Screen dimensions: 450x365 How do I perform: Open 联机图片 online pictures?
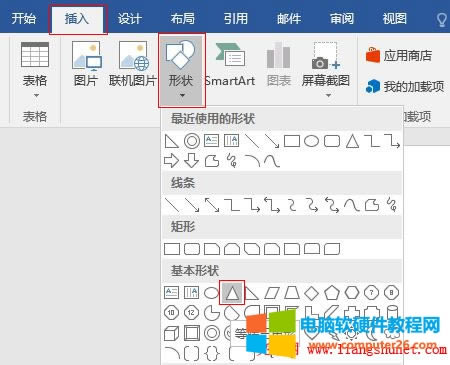pyautogui.click(x=133, y=64)
